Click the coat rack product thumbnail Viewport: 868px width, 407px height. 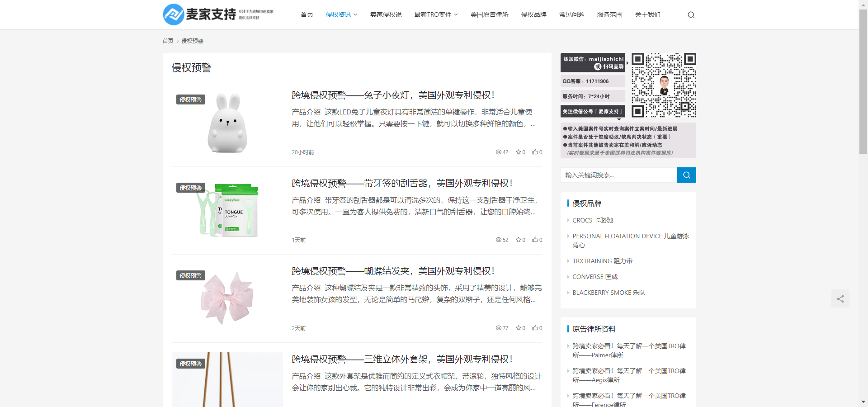(227, 379)
